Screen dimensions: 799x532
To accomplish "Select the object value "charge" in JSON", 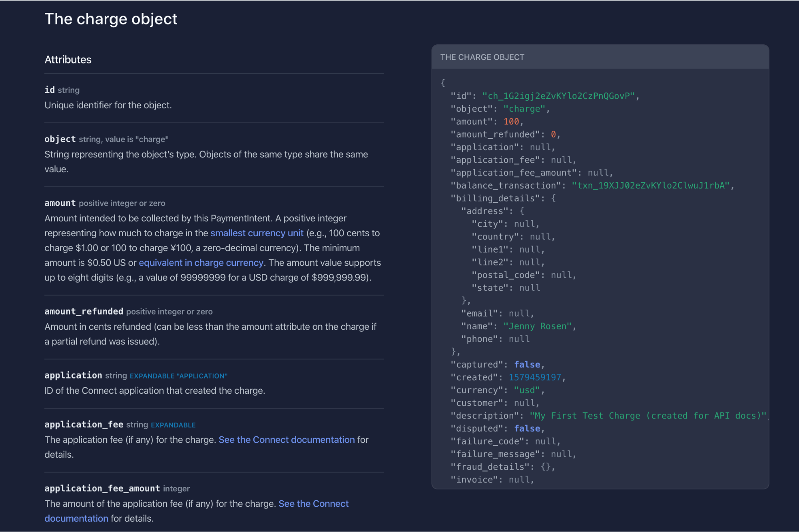I will (524, 109).
